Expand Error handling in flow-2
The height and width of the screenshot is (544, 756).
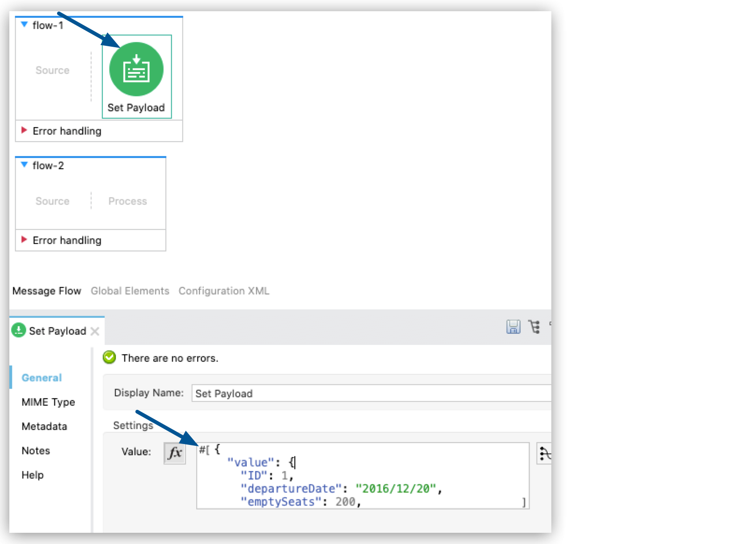tap(24, 240)
